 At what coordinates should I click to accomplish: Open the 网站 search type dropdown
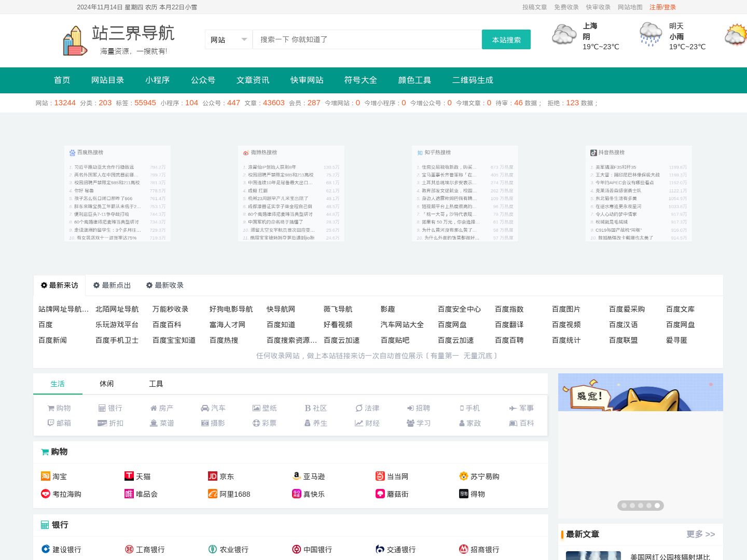pyautogui.click(x=229, y=39)
